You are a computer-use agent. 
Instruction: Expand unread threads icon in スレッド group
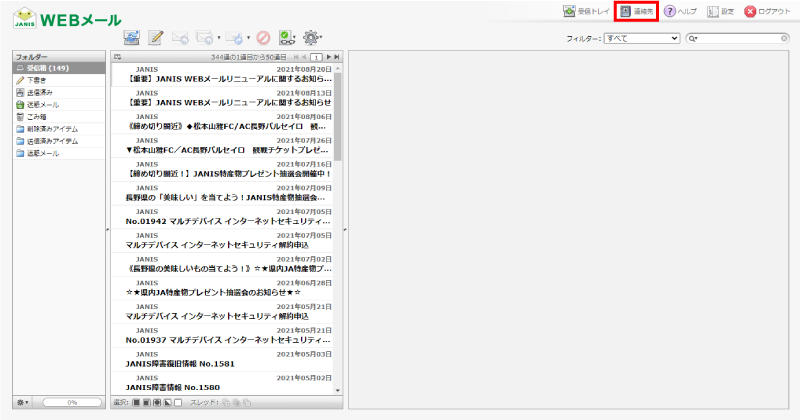pos(236,403)
